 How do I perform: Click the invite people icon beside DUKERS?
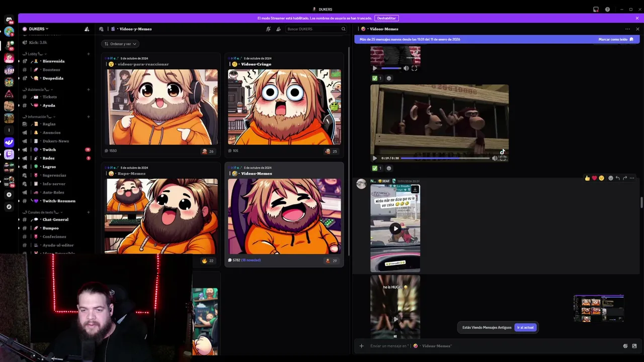[x=87, y=29]
